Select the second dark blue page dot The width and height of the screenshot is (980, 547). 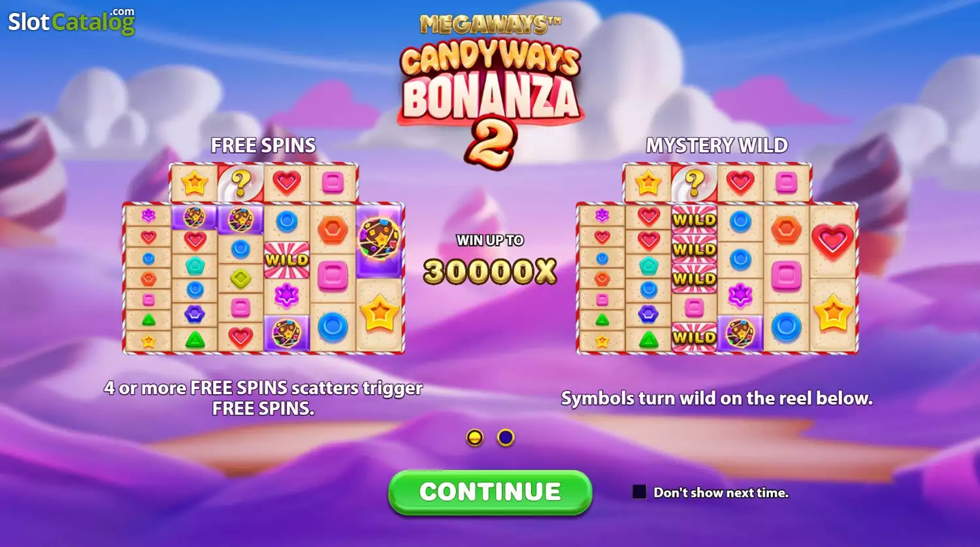506,438
